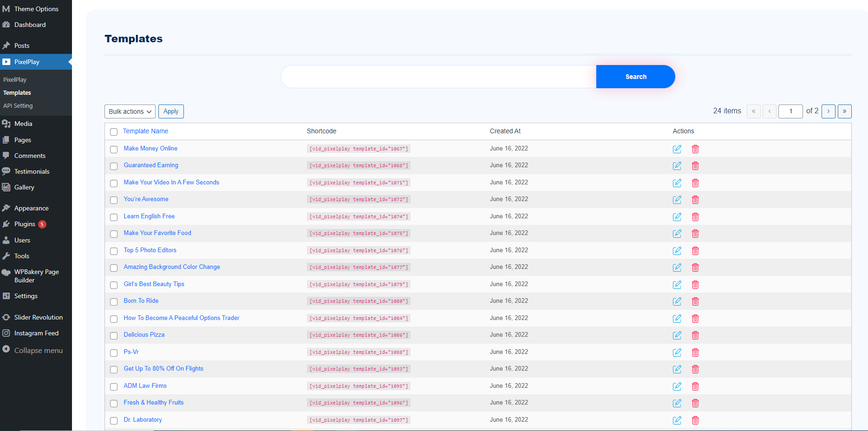Focus the template search input field
The width and height of the screenshot is (868, 431).
pos(438,77)
